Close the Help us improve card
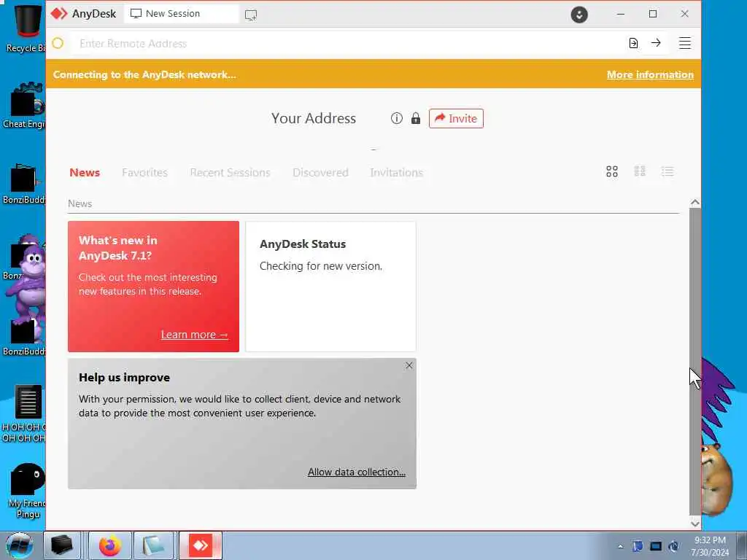The width and height of the screenshot is (747, 560). coord(409,366)
